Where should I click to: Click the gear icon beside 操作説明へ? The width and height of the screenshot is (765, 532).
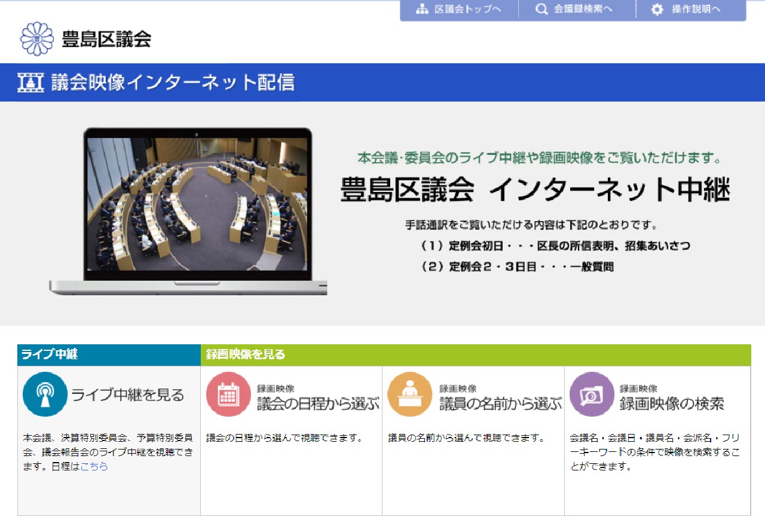657,10
